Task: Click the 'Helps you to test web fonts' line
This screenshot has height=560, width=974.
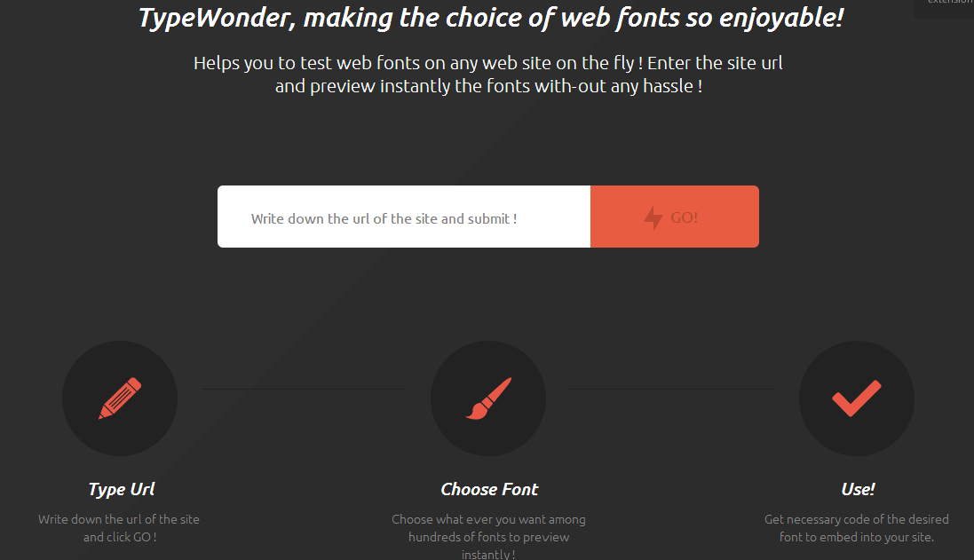Action: point(487,64)
